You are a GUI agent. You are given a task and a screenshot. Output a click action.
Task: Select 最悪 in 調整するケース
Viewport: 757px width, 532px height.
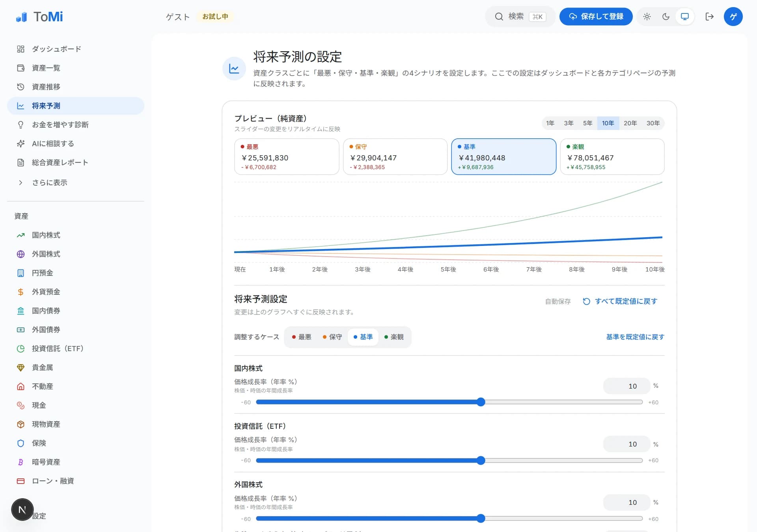302,337
